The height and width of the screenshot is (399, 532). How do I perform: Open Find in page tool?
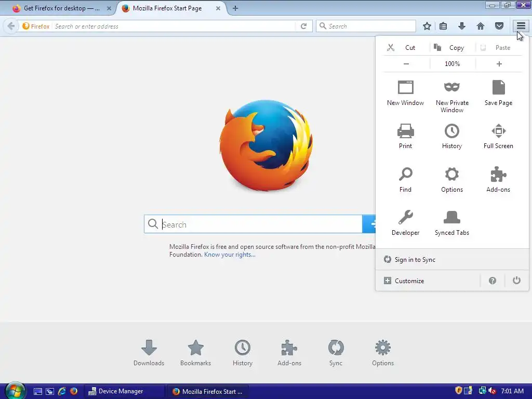pos(405,180)
